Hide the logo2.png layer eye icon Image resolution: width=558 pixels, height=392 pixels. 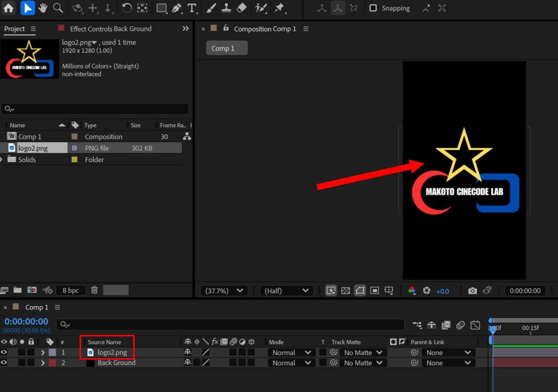(4, 352)
